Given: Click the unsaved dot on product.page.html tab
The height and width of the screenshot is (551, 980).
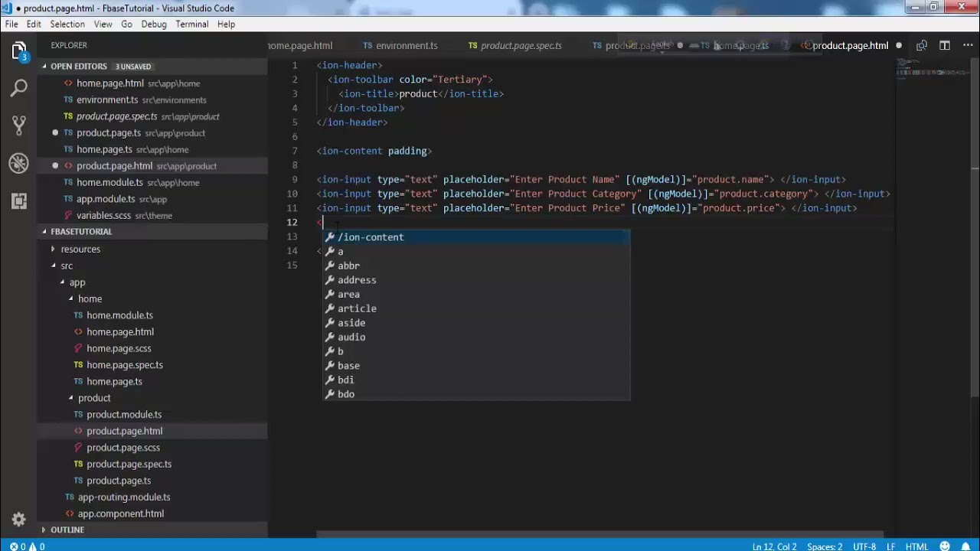Looking at the screenshot, I should point(899,46).
